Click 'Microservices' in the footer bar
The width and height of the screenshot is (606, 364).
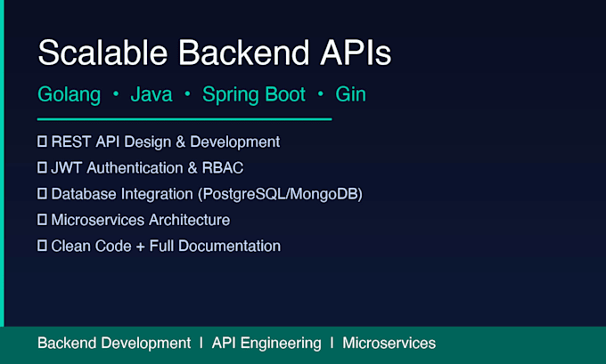click(x=389, y=343)
